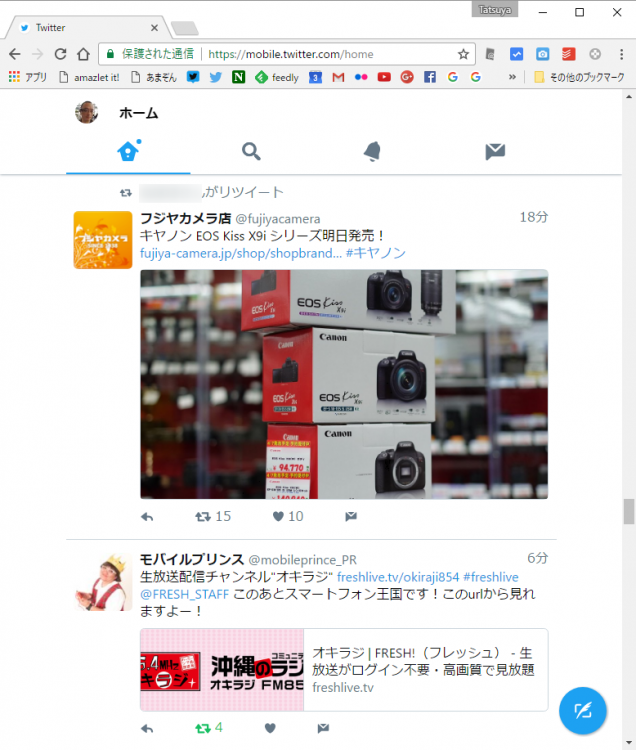Open the Chrome three-dot menu

click(621, 54)
